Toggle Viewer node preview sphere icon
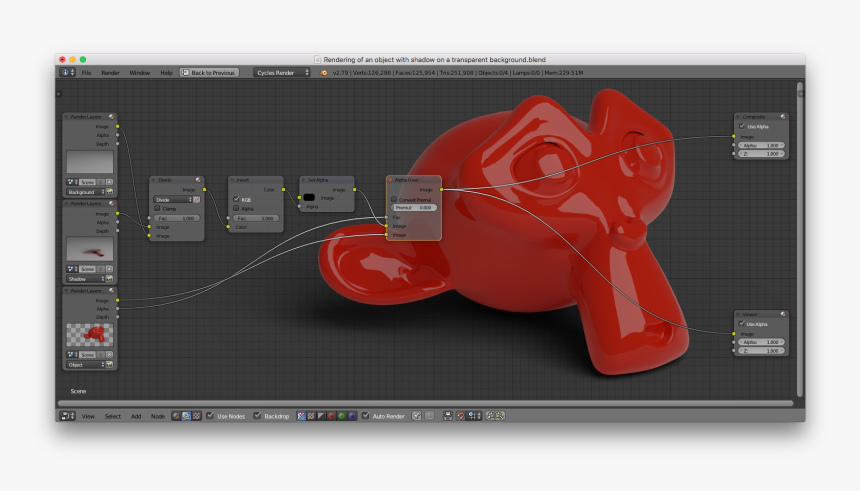This screenshot has height=491, width=860. (x=783, y=314)
